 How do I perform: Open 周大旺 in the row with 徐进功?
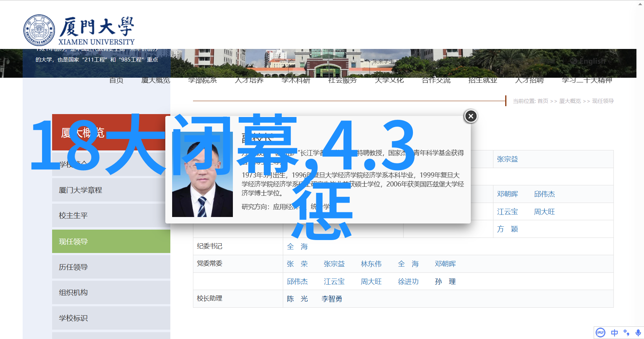(x=371, y=281)
